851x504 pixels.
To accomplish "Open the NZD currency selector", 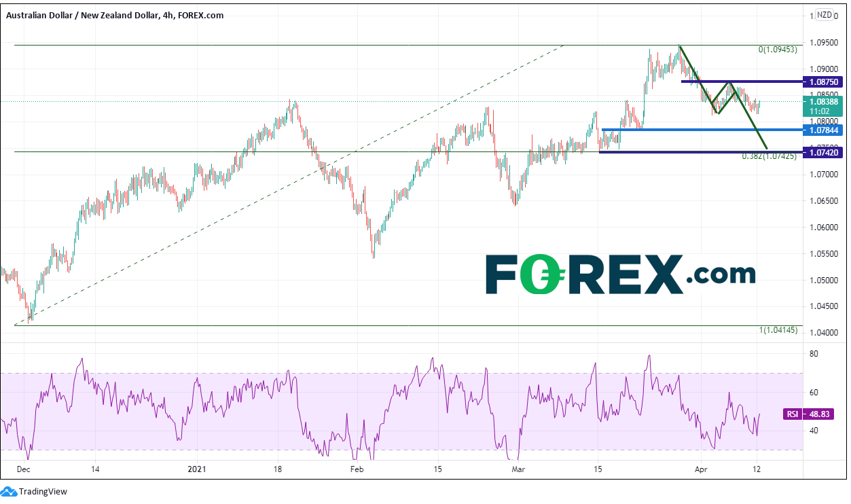I will coord(825,14).
